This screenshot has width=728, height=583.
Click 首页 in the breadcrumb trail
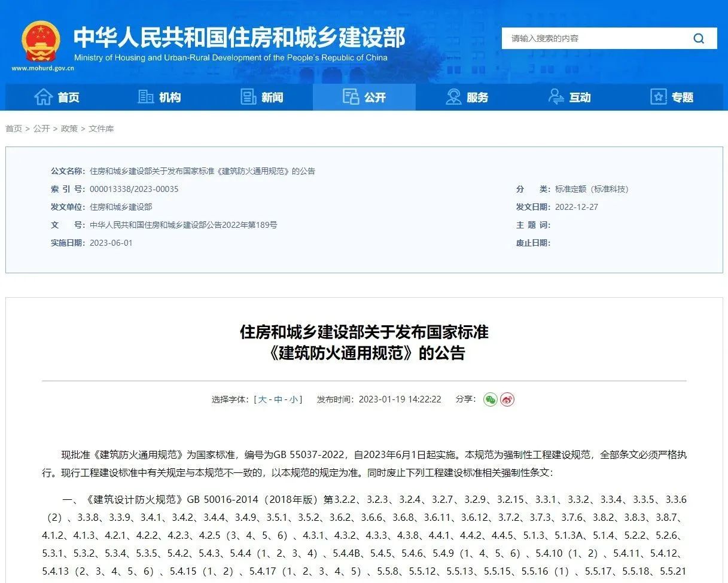pyautogui.click(x=13, y=128)
